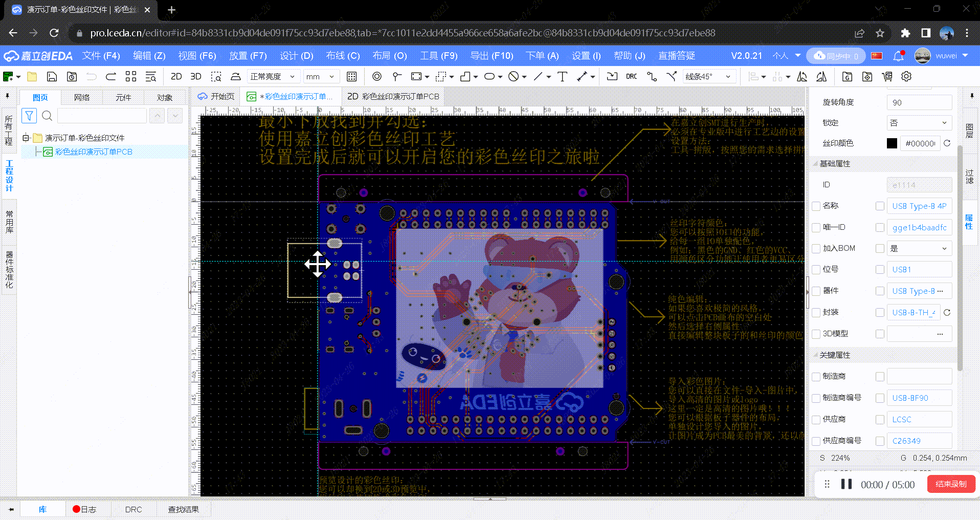Open the 线条45° routing angle dropdown

coord(709,77)
